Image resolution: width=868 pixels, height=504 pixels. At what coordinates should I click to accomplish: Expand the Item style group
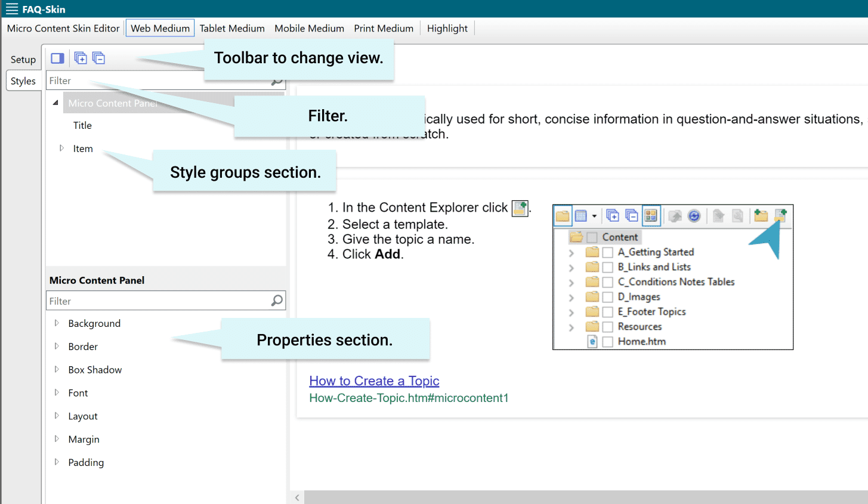pyautogui.click(x=62, y=149)
